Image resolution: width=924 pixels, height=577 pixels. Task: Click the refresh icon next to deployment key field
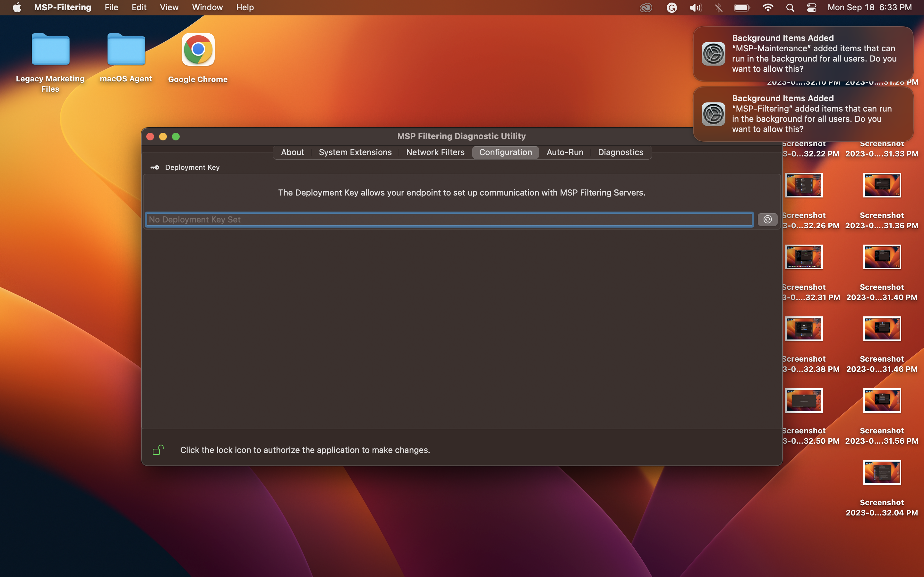pos(767,219)
